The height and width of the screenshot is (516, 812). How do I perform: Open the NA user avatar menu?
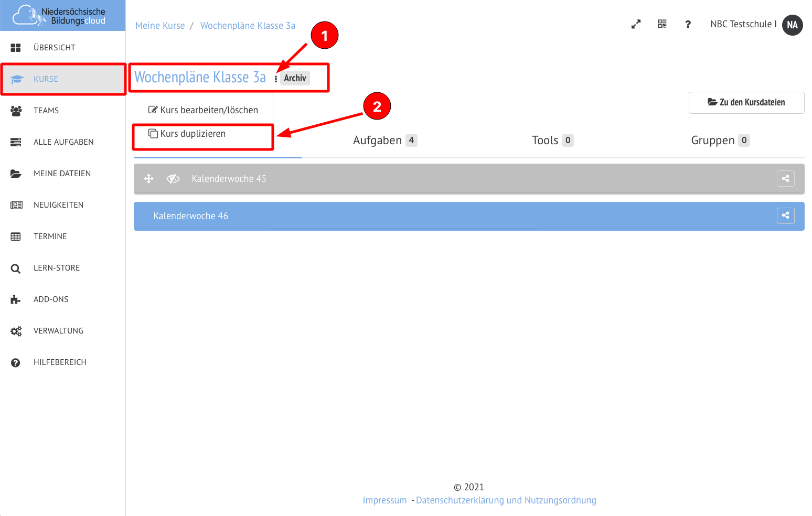click(x=792, y=25)
